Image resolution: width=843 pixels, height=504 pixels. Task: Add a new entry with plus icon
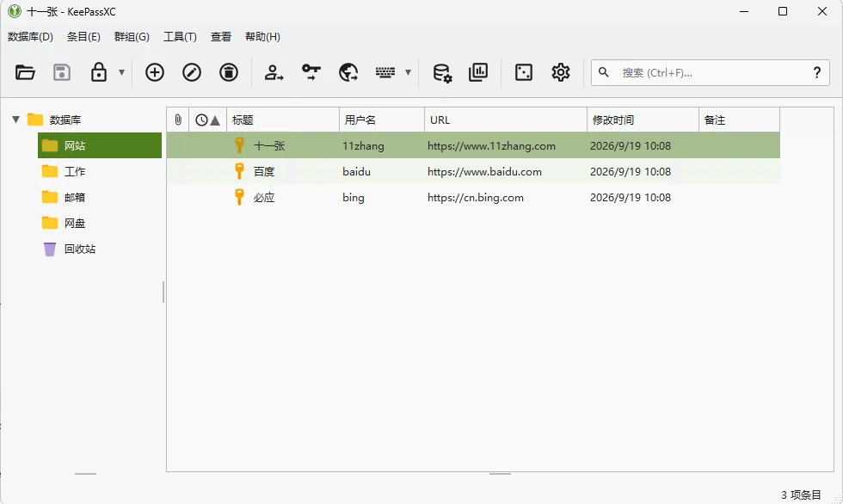(155, 72)
